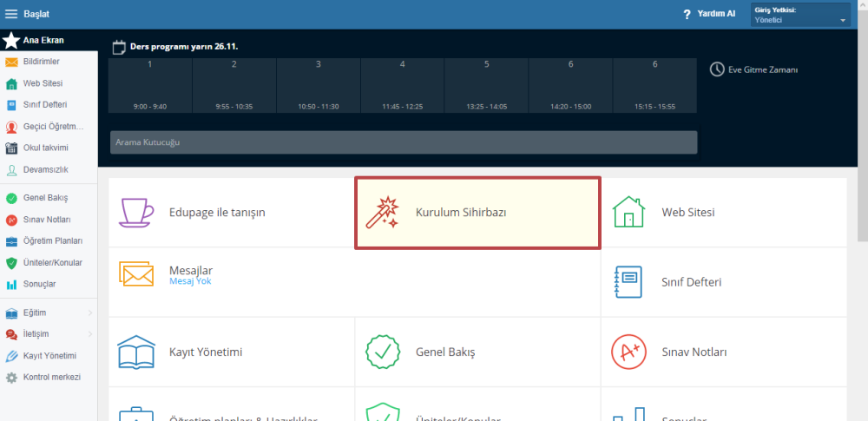Open the Web Sitesi green house tile icon
Screen dimensions: 868x421
(628, 212)
